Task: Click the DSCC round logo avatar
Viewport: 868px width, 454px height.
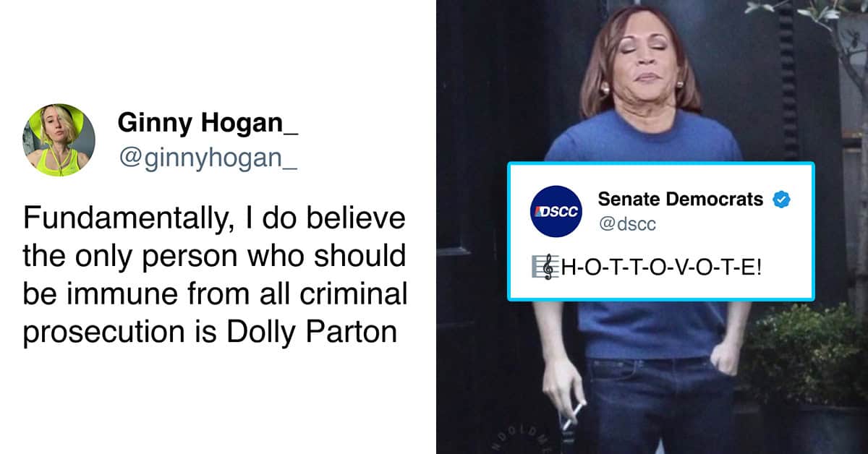Action: [x=556, y=211]
